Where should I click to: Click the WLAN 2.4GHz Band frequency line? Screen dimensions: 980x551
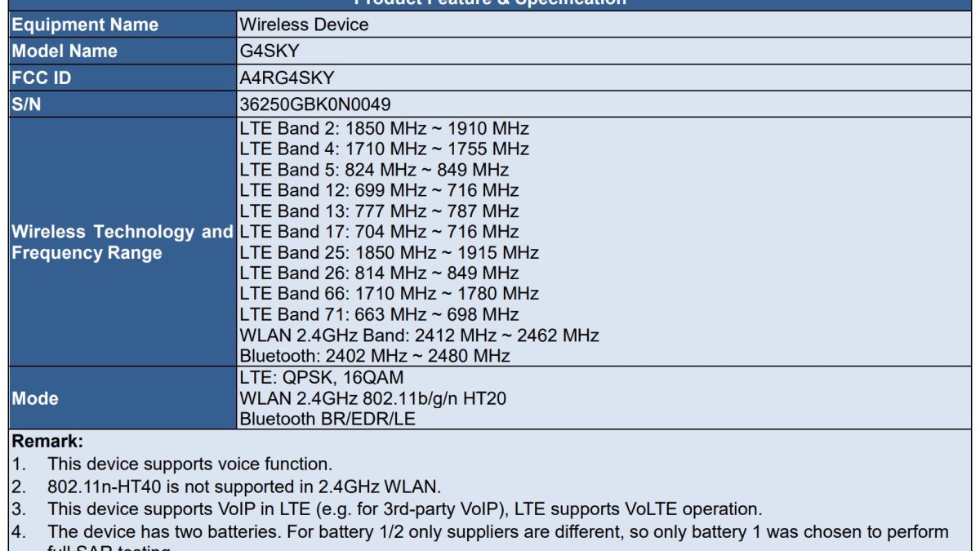pos(419,335)
